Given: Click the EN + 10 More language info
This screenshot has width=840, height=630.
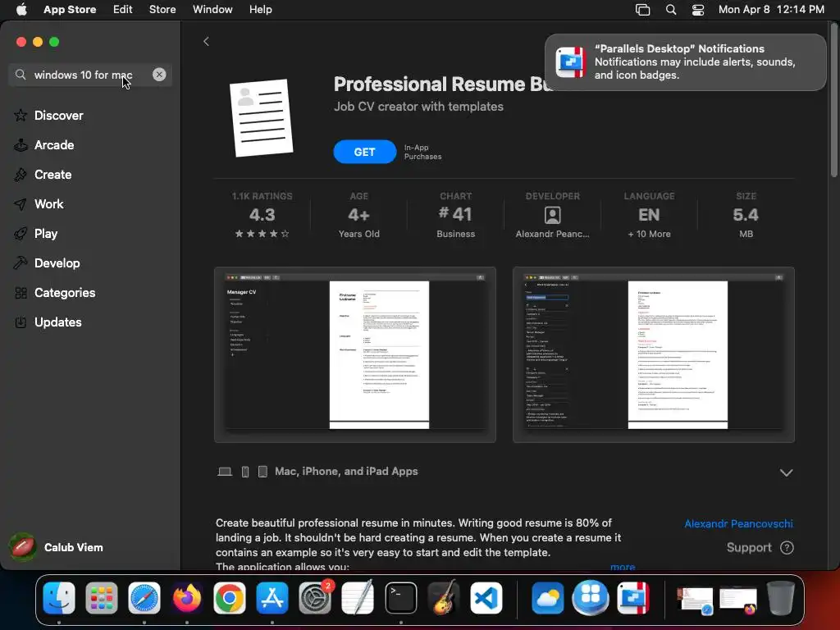Looking at the screenshot, I should coord(649,215).
